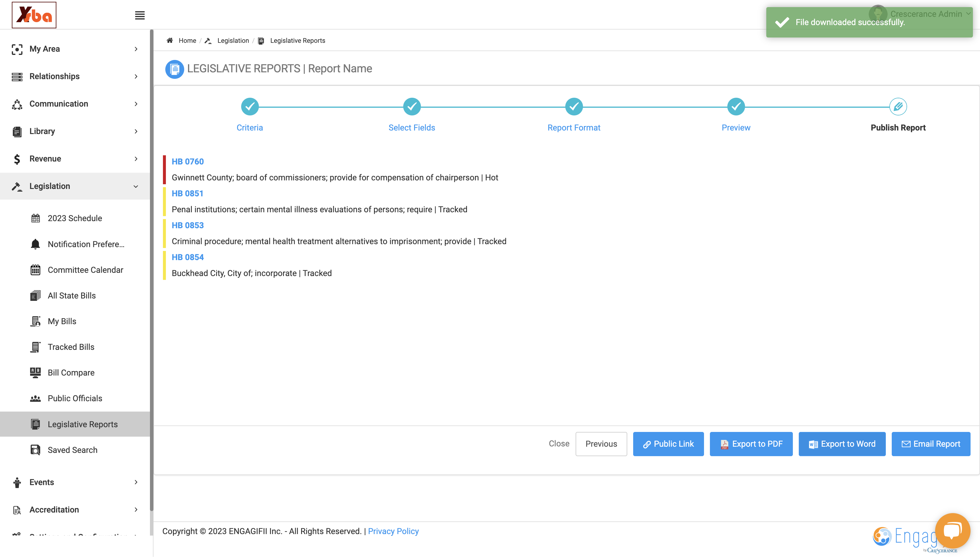Click the Xba logo
980x558 pixels.
click(x=34, y=15)
